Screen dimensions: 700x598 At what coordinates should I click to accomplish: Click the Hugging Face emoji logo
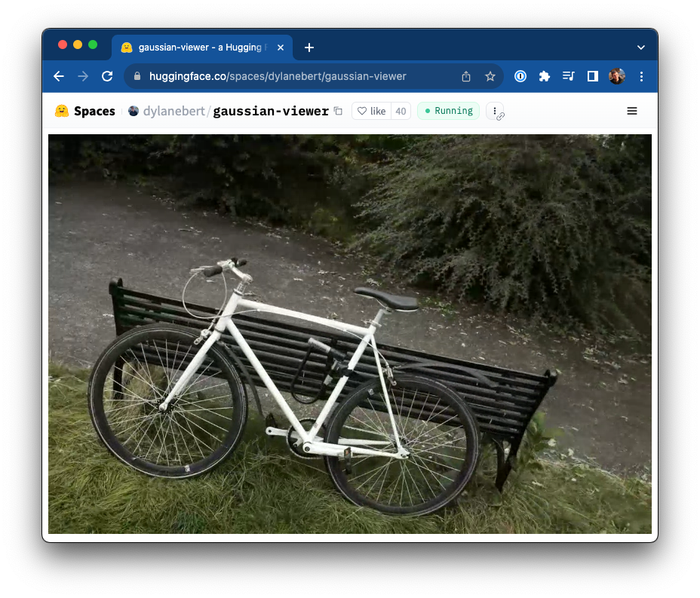[x=60, y=111]
